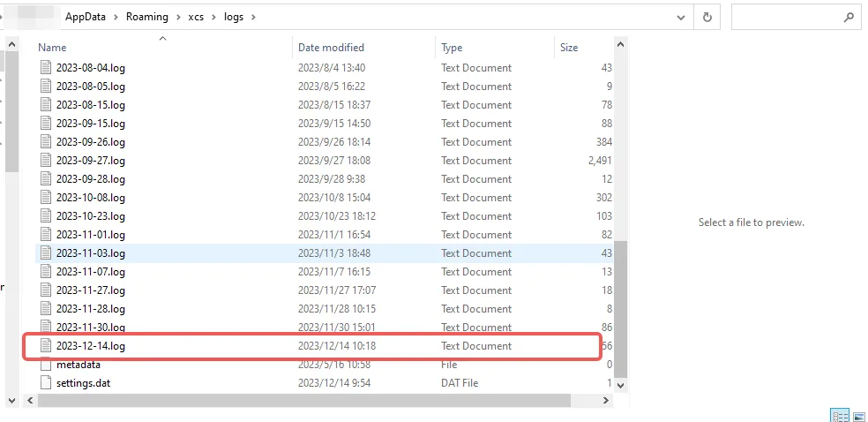This screenshot has height=422, width=868.
Task: Go to AppData in the breadcrumb path
Action: 86,17
